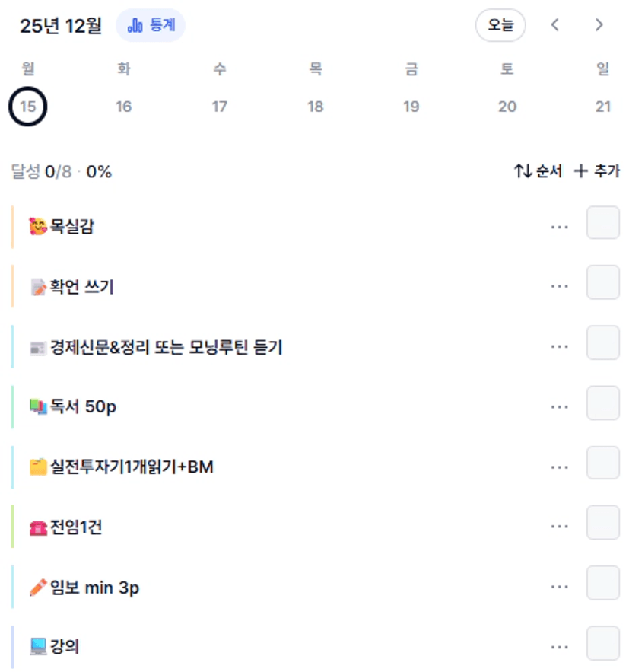Click the 순서 sort order icon
Viewport: 629px width, 672px height.
click(x=523, y=171)
